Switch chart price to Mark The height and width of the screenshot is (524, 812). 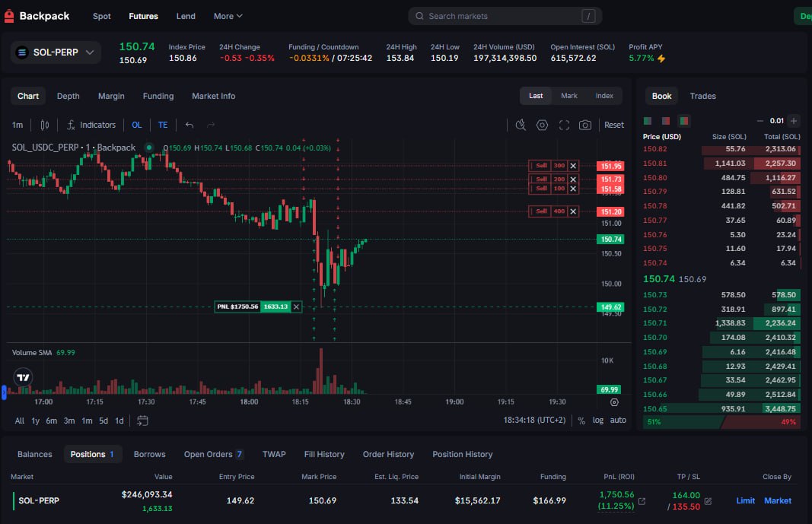click(x=569, y=96)
